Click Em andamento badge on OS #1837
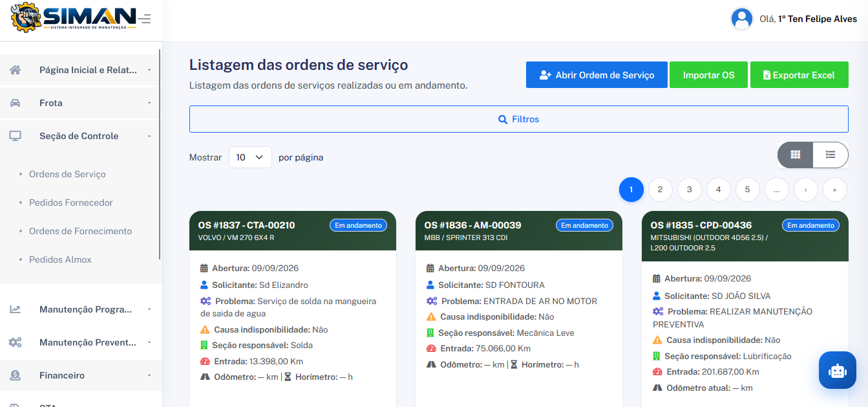The image size is (868, 407). pyautogui.click(x=358, y=225)
